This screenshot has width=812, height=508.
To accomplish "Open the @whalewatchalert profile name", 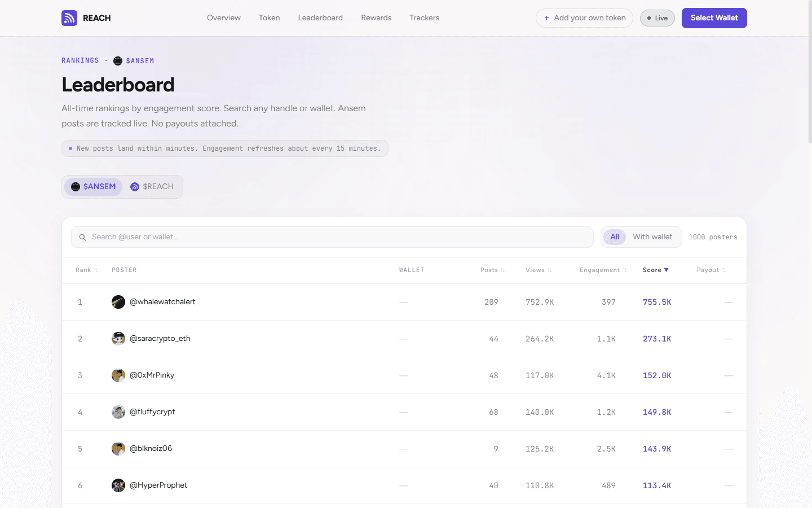I will pos(162,302).
